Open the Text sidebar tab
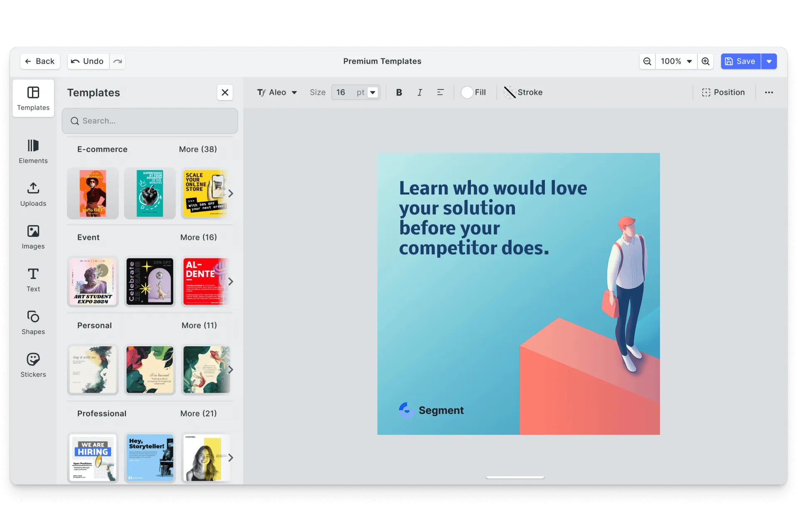 tap(33, 280)
